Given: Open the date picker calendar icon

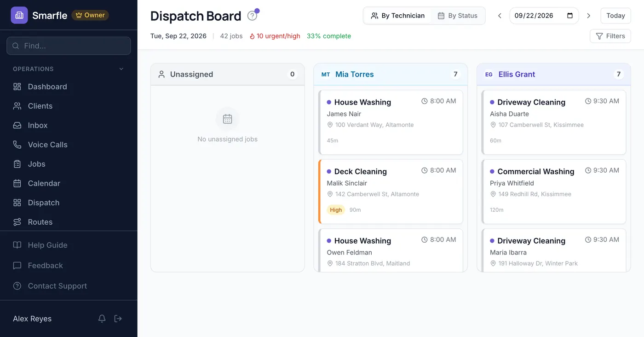Looking at the screenshot, I should [x=570, y=16].
